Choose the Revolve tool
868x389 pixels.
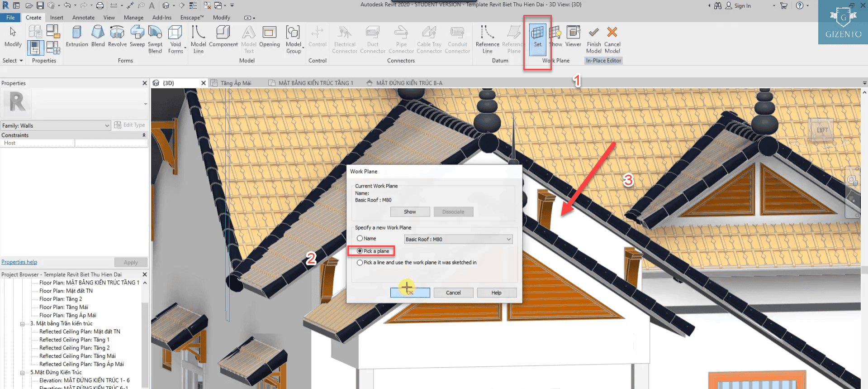(117, 36)
